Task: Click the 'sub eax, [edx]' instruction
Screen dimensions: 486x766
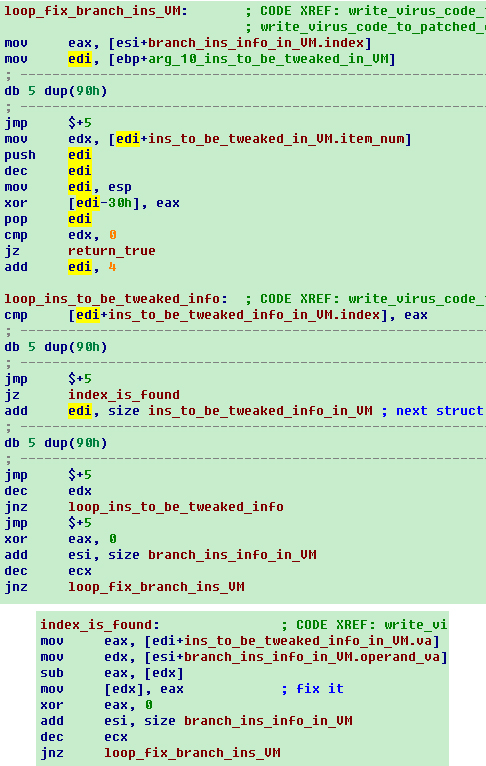Action: (112, 673)
